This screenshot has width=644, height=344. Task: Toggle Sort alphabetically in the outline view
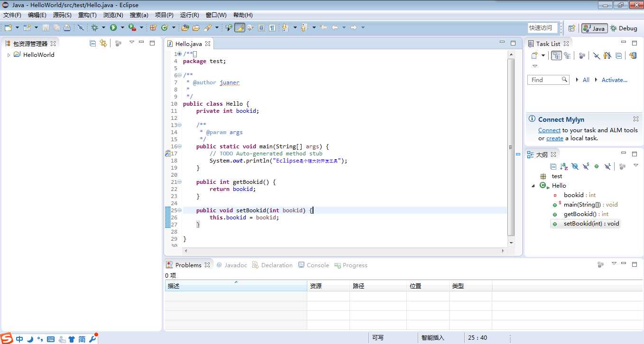pyautogui.click(x=564, y=166)
